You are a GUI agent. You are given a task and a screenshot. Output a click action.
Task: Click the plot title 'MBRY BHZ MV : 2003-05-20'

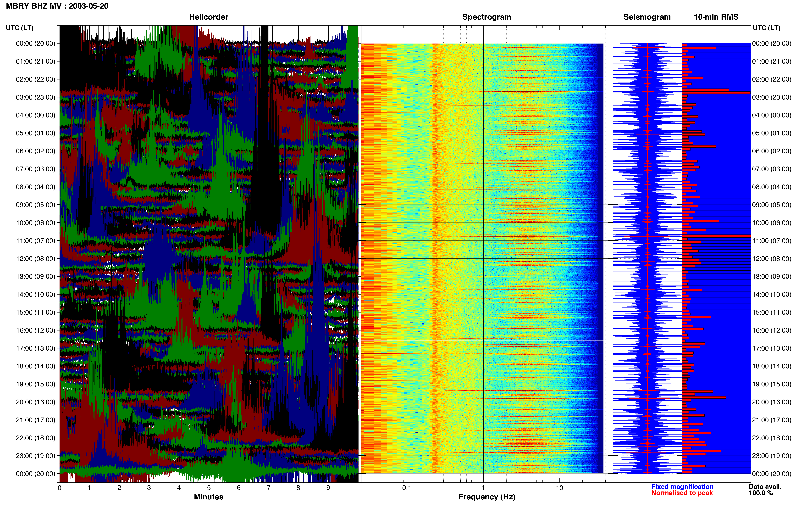coord(57,6)
